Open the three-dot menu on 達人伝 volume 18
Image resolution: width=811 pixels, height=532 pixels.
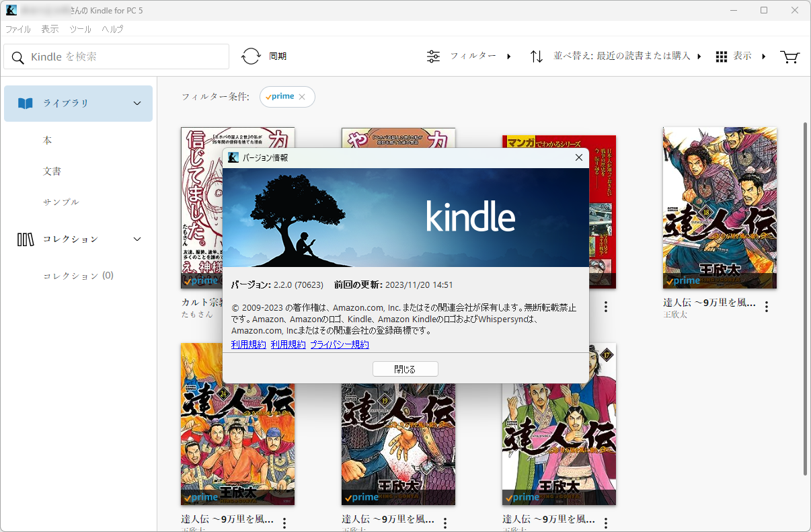[766, 305]
